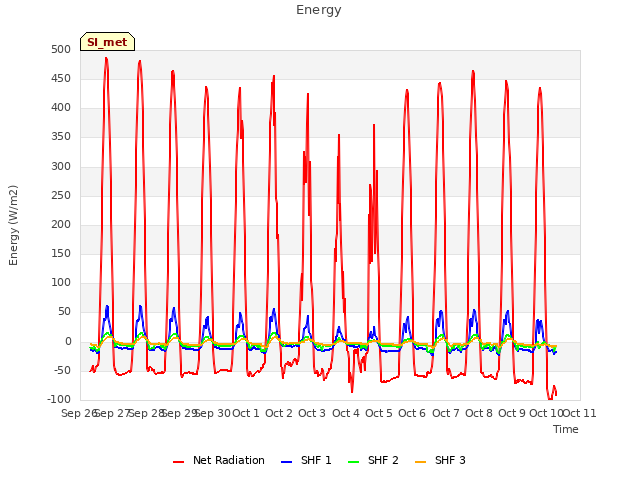This screenshot has width=640, height=480.
Task: Click the Oct 11 x-axis date label
Action: [x=580, y=413]
